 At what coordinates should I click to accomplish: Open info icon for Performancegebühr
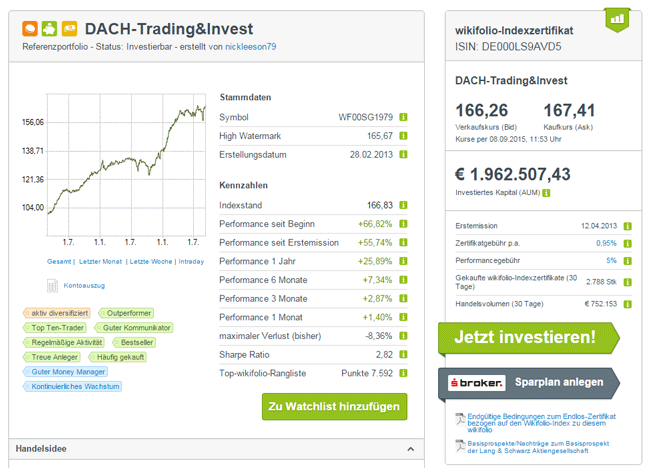(x=628, y=261)
